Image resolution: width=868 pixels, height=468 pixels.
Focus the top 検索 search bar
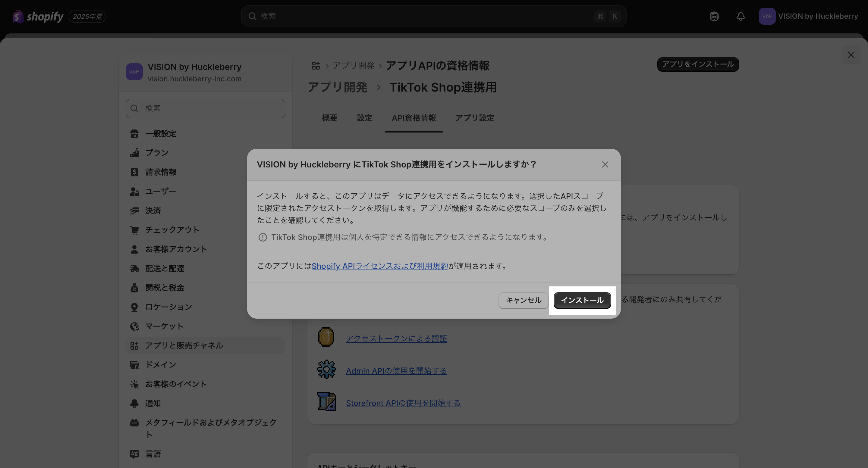tap(434, 16)
